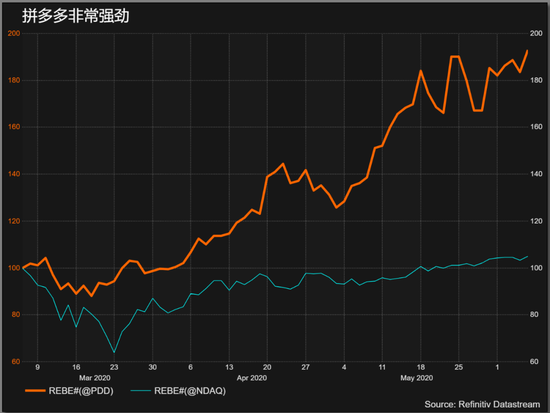Click the NDAQ line's lowest point near Mar 23
The width and height of the screenshot is (550, 413).
(114, 352)
